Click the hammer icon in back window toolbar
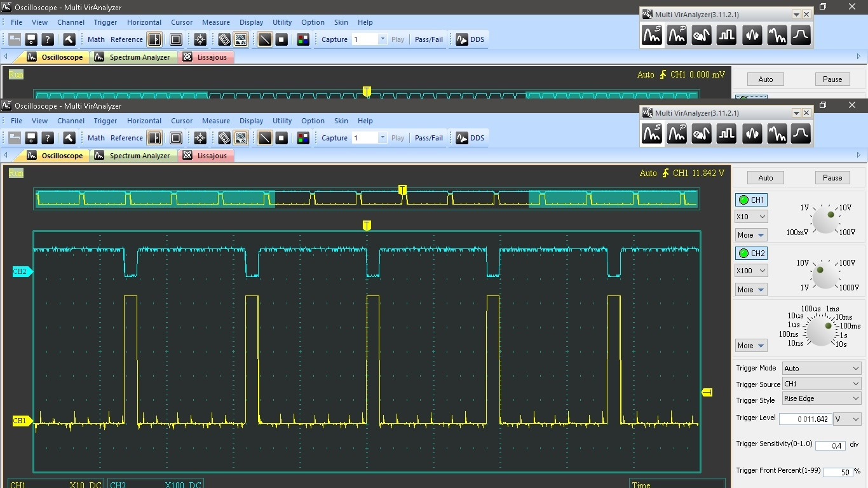The image size is (868, 488). pos(69,39)
